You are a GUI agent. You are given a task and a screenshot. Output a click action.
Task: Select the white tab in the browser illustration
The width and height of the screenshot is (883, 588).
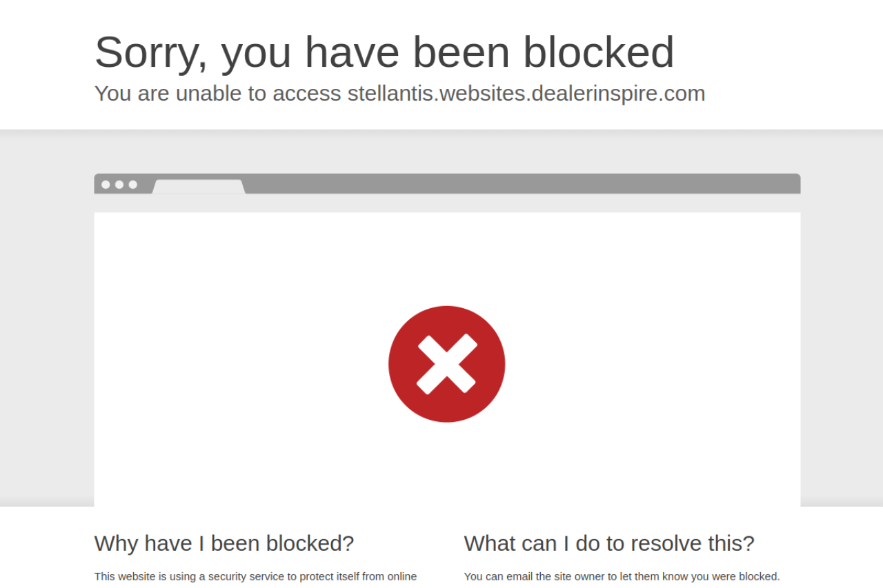tap(199, 186)
